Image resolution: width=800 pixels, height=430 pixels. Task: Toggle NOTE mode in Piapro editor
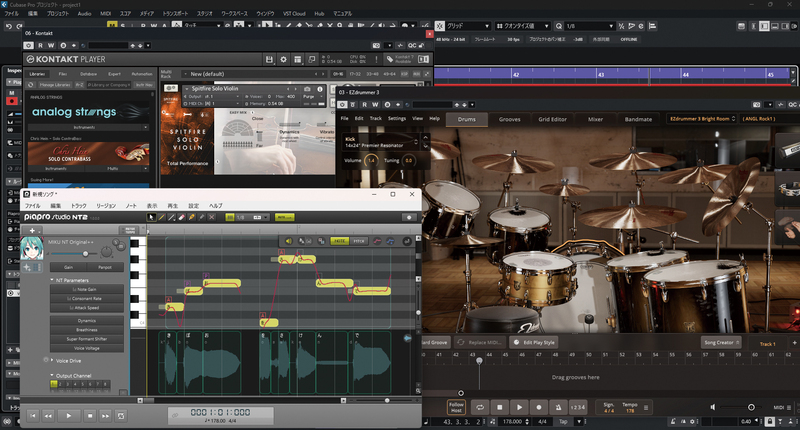[339, 241]
